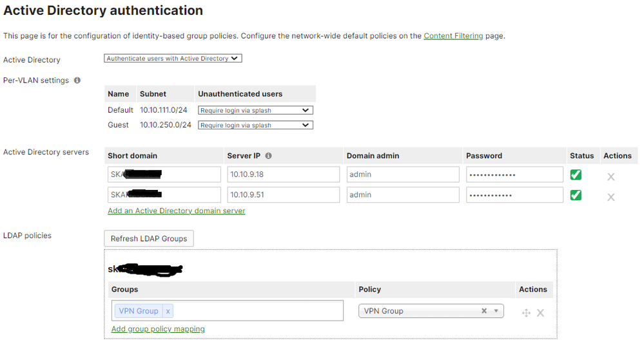This screenshot has height=347, width=644.
Task: Open the Active Directory authentication dropdown
Action: point(173,59)
